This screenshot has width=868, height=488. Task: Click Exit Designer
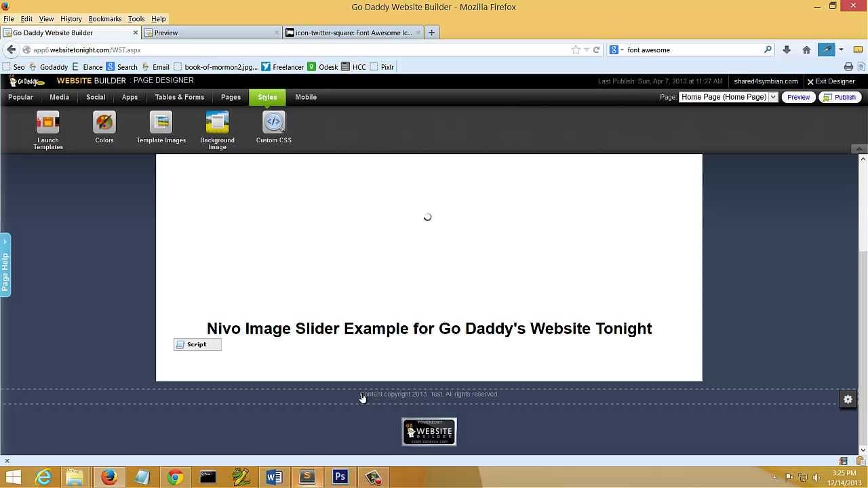pos(831,81)
